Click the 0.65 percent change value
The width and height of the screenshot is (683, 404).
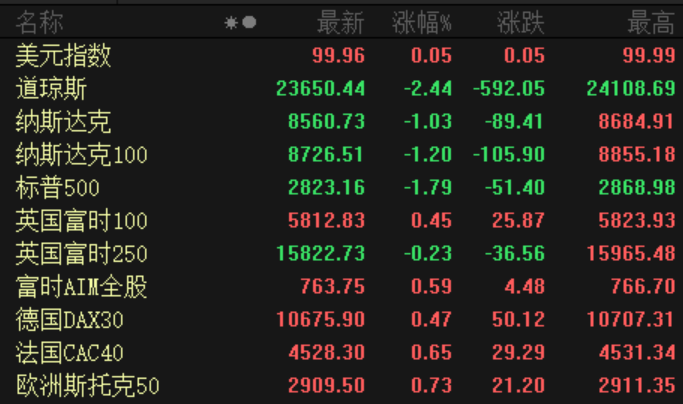(431, 353)
